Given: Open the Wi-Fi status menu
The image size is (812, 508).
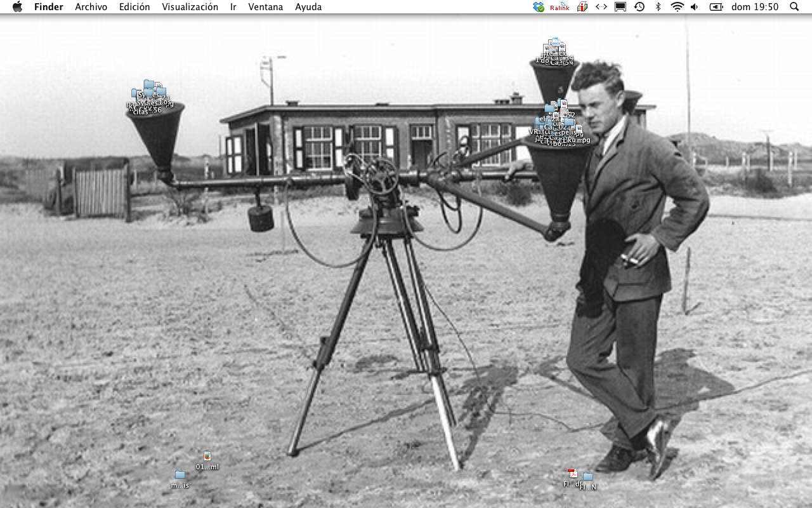Looking at the screenshot, I should pyautogui.click(x=678, y=7).
